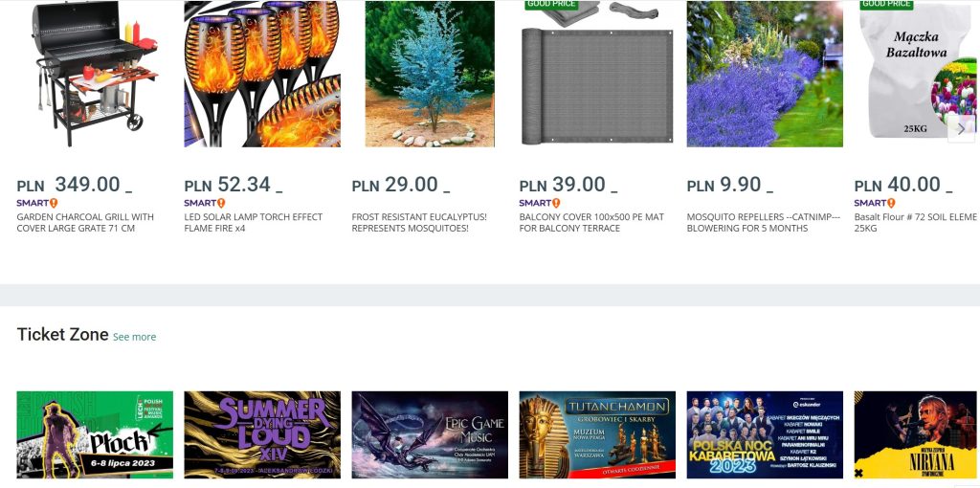Open the Tutanchamon exhibition ticket banner
Viewport: 980px width, 488px height.
tap(597, 434)
